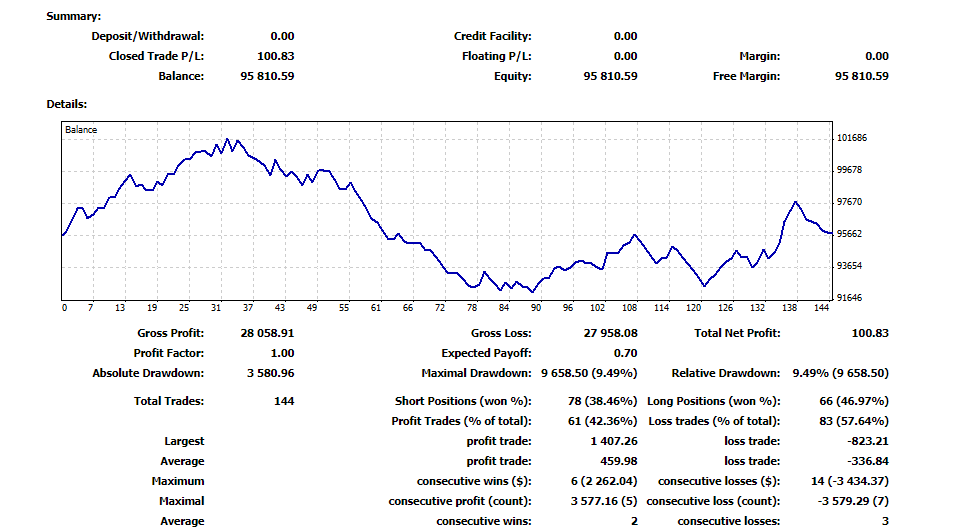Select the Free Margin value in Summary
966x531 pixels.
click(x=860, y=76)
